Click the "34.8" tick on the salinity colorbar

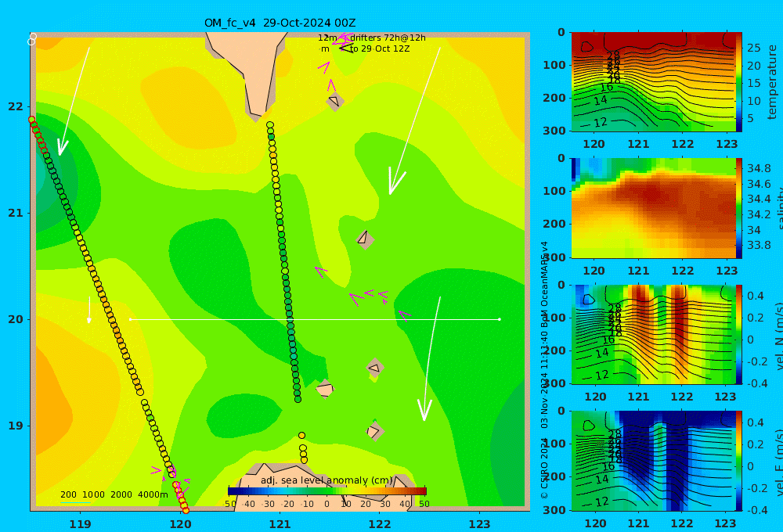click(x=759, y=168)
